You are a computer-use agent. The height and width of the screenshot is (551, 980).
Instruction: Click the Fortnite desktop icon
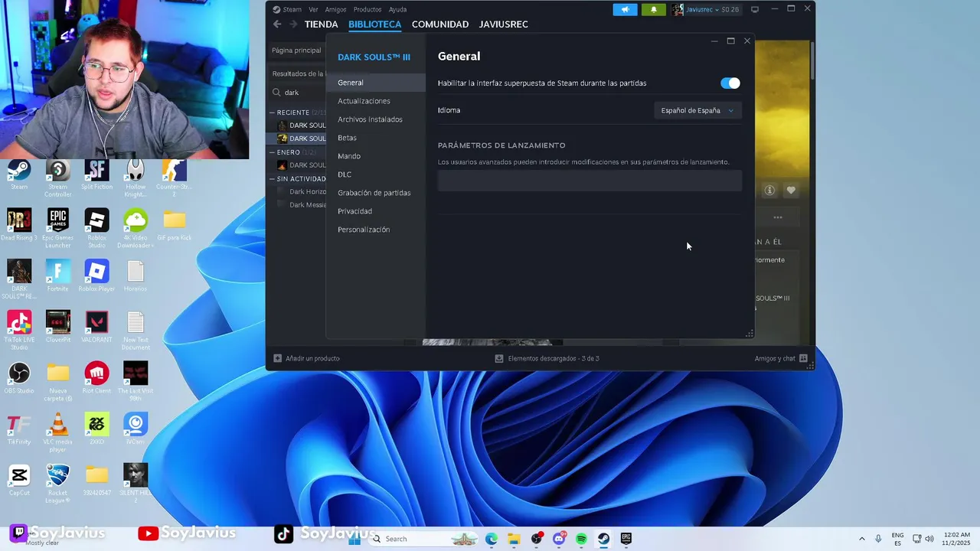(x=58, y=276)
